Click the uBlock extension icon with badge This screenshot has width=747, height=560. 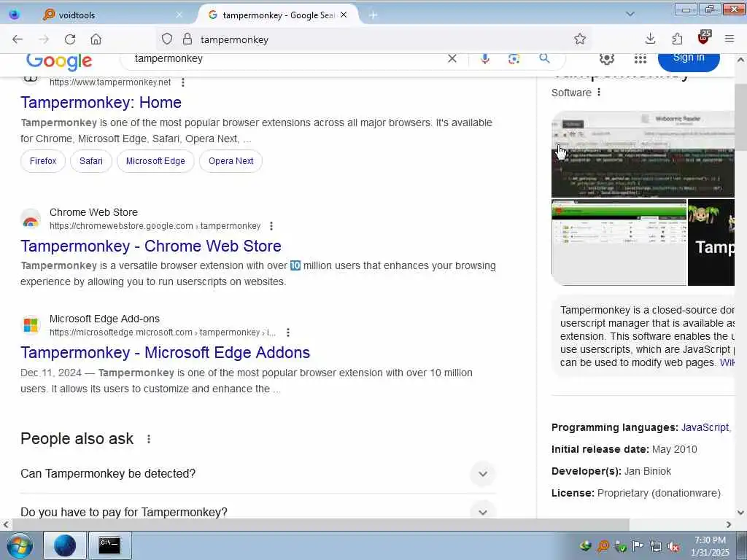(x=704, y=38)
